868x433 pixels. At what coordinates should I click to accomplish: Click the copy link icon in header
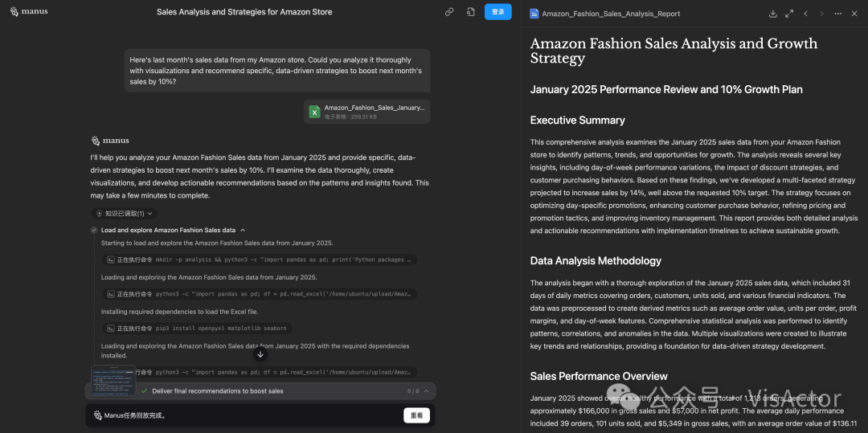[x=449, y=12]
